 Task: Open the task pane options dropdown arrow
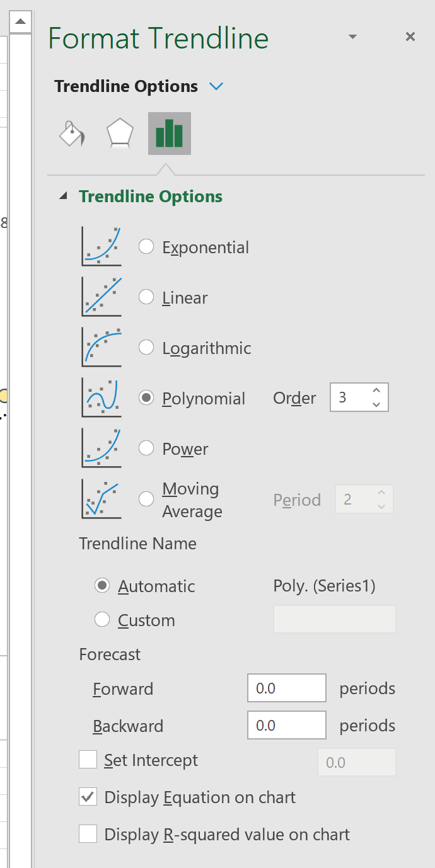click(x=353, y=37)
